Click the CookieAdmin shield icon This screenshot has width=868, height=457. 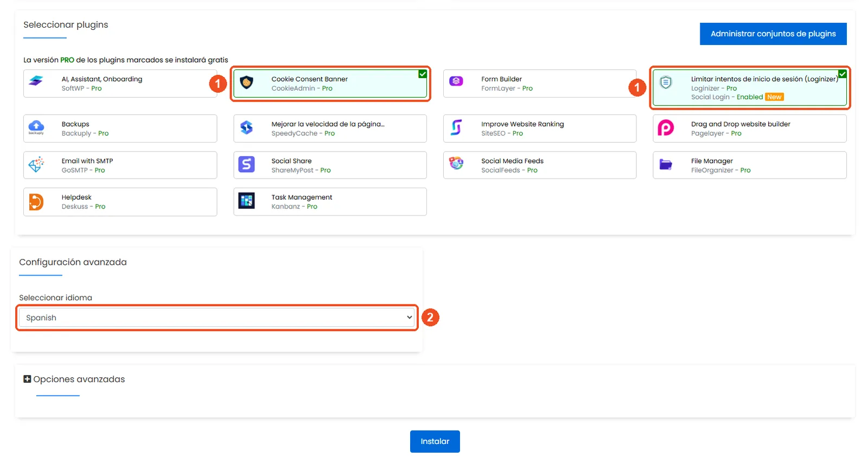click(x=246, y=82)
